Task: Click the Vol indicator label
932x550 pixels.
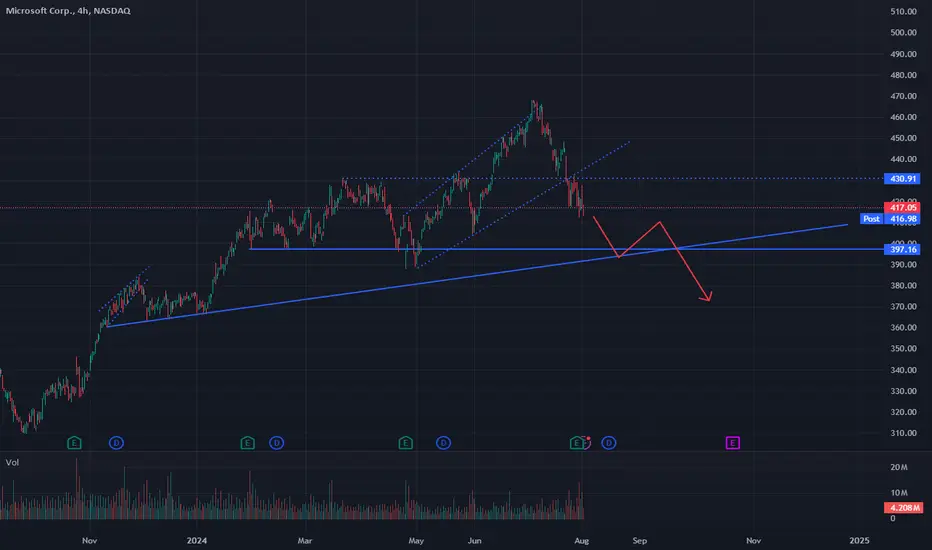Action: click(12, 462)
